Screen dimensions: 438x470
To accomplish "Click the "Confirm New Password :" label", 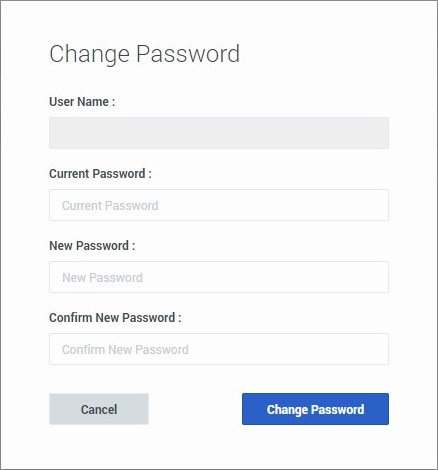I will coord(115,318).
